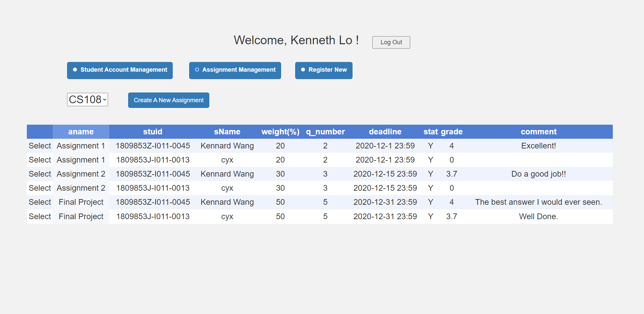This screenshot has width=644, height=314.
Task: Log out of Kenneth Lo's account
Action: coord(391,42)
